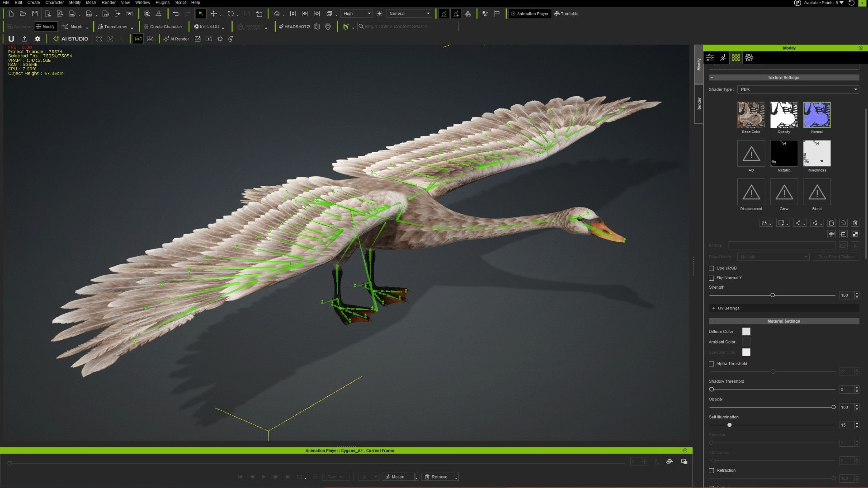Click the sun lighting icon

point(379,14)
